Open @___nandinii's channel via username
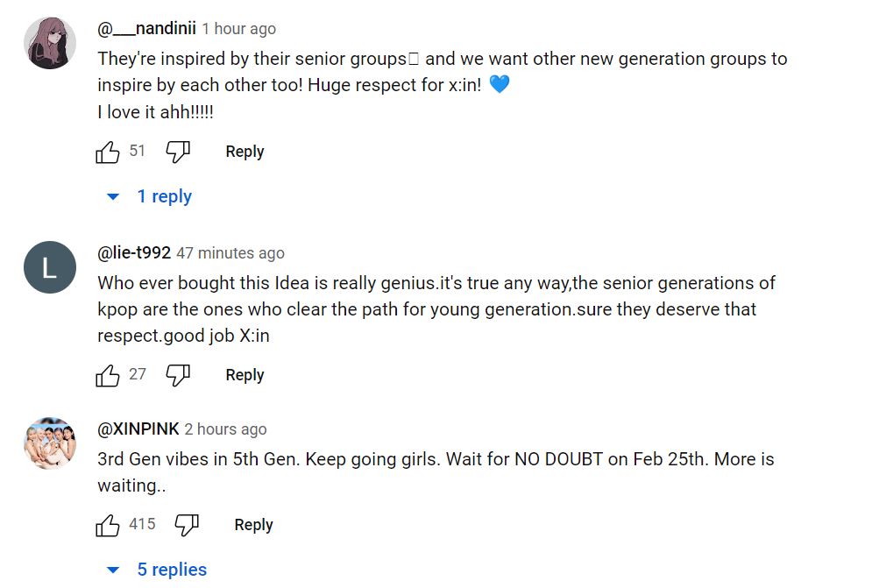 [x=146, y=29]
